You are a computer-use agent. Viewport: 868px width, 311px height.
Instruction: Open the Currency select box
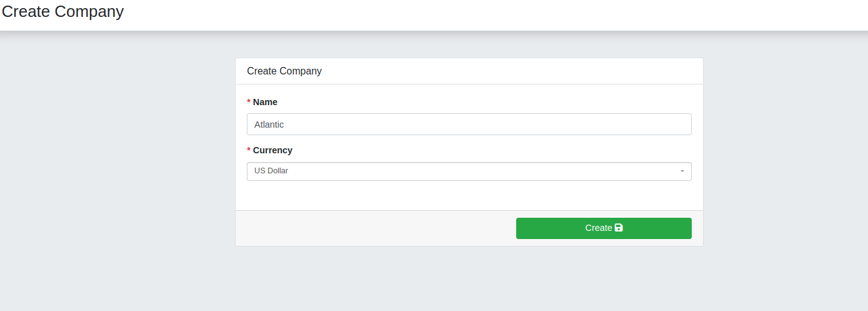(x=469, y=171)
